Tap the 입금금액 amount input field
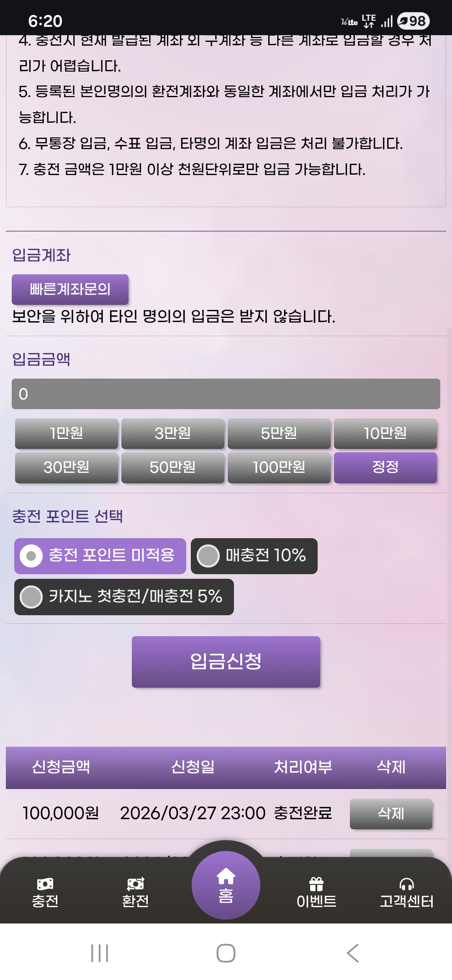 [x=226, y=394]
